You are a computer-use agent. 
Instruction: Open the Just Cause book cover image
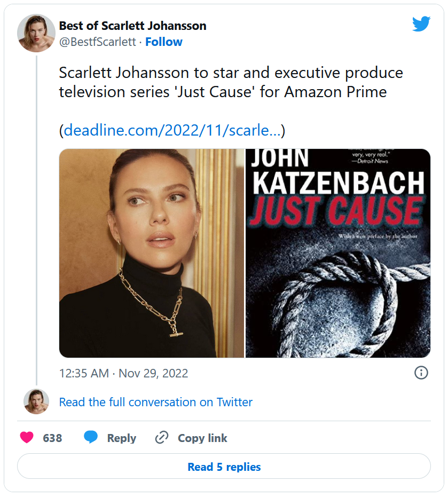[x=337, y=253]
